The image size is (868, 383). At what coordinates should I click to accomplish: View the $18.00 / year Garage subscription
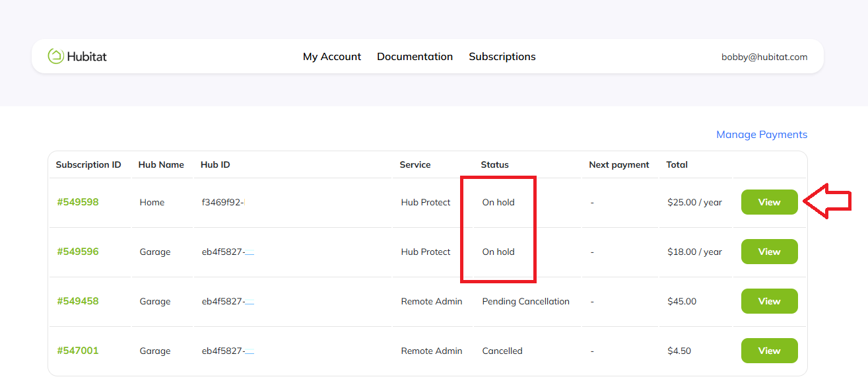point(769,252)
